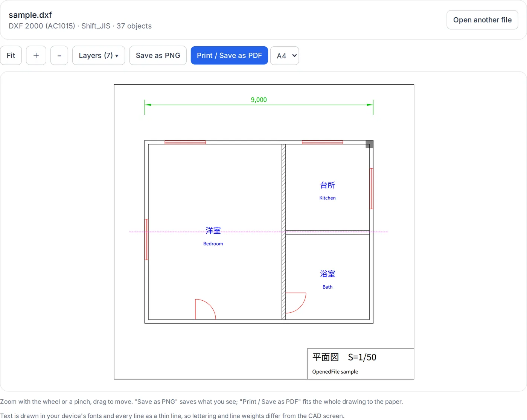This screenshot has width=527, height=420.
Task: Click Print / Save as PDF
Action: pos(229,55)
